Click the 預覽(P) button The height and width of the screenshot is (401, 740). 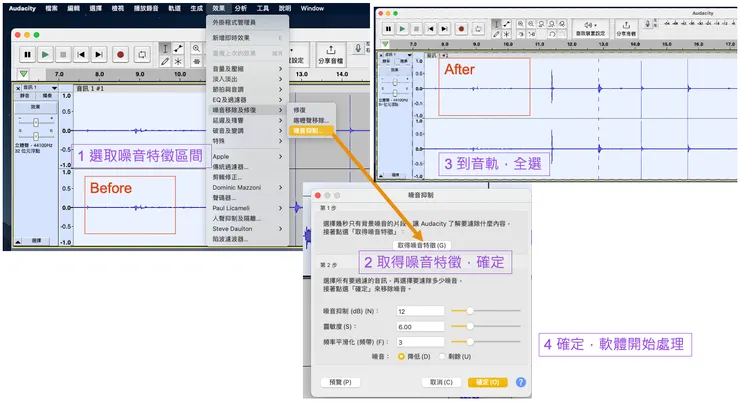(340, 382)
